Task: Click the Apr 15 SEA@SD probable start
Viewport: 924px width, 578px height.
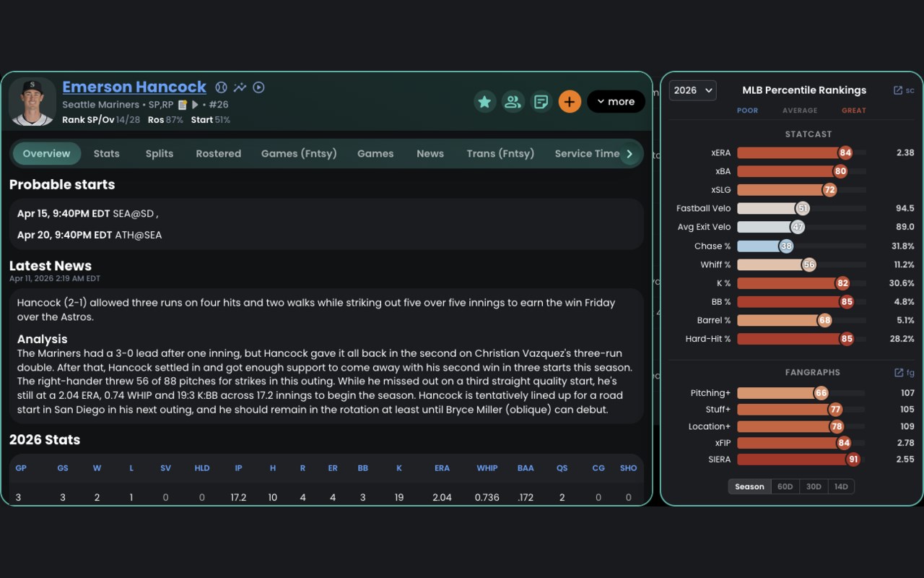Action: click(87, 214)
